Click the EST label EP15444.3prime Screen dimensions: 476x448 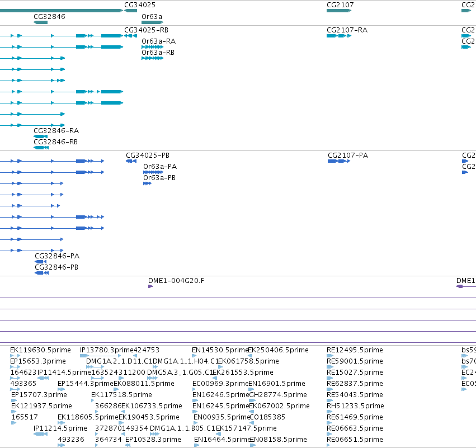[86, 384]
